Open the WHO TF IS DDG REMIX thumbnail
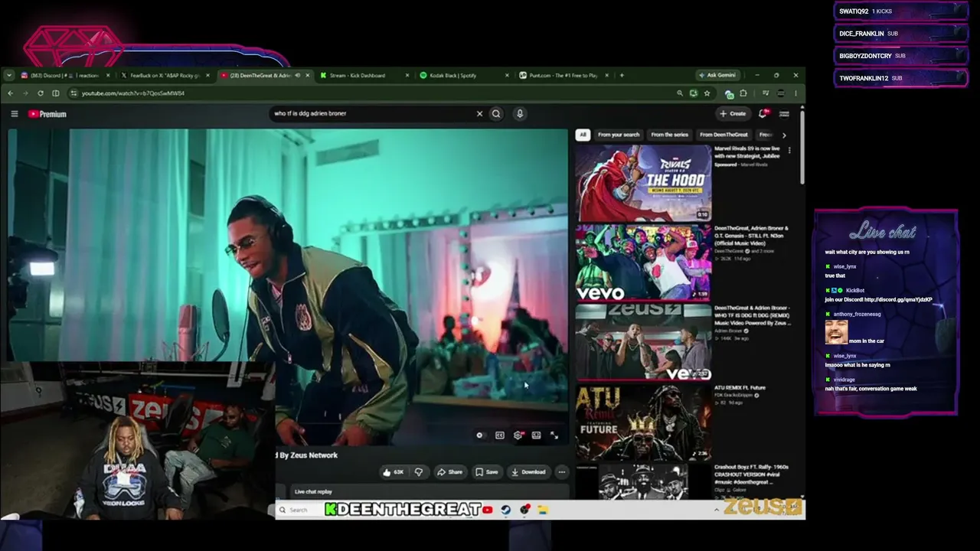 point(643,342)
